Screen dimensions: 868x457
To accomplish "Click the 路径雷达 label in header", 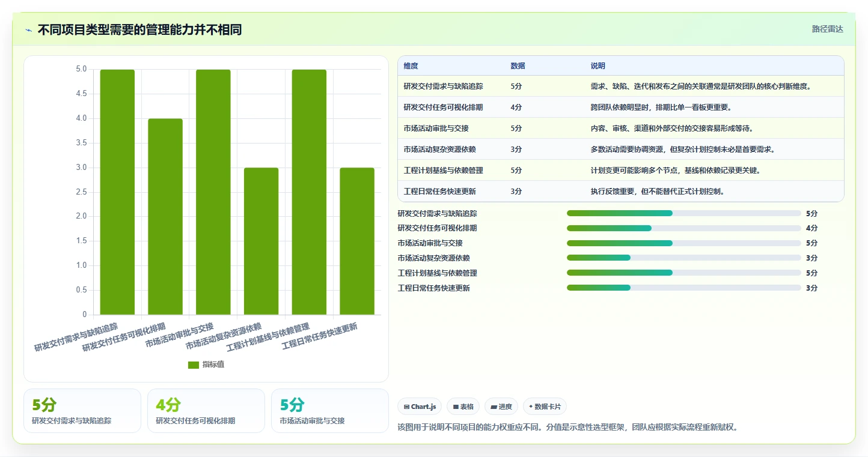I will pyautogui.click(x=828, y=29).
